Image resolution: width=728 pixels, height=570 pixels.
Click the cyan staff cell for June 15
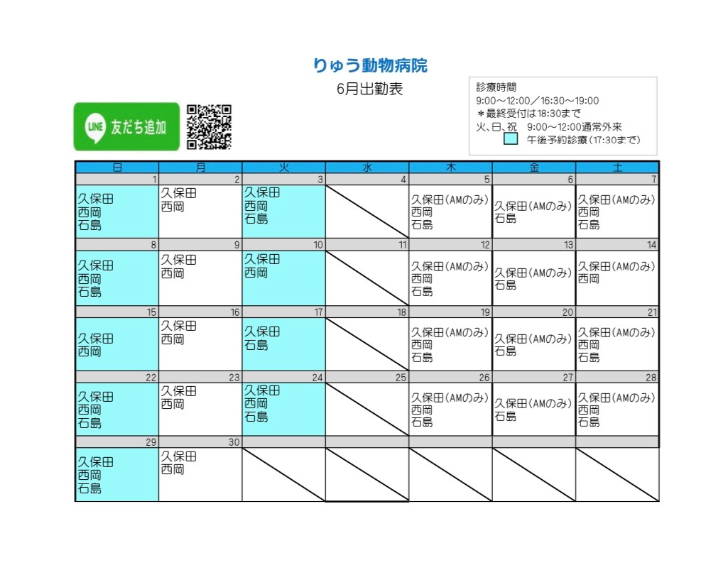coord(117,344)
